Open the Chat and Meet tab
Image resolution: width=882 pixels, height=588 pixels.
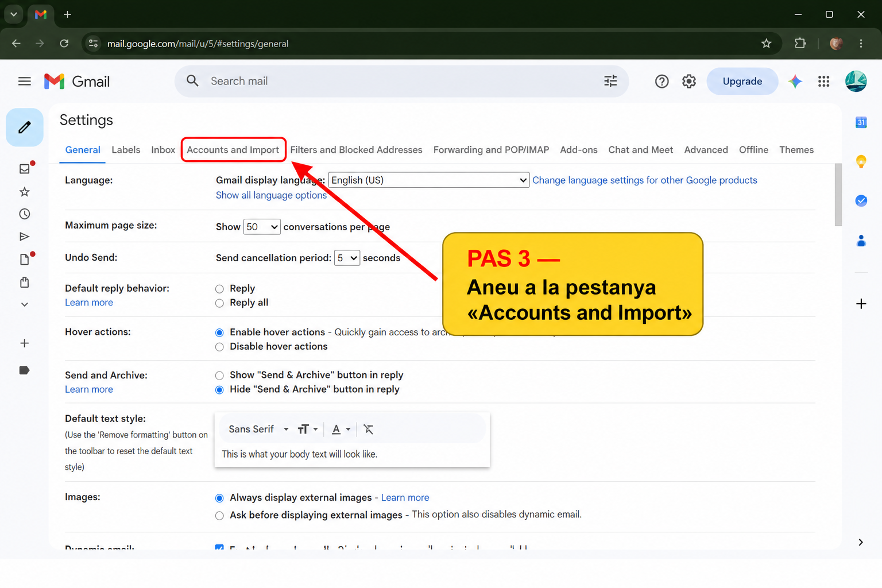pyautogui.click(x=641, y=150)
